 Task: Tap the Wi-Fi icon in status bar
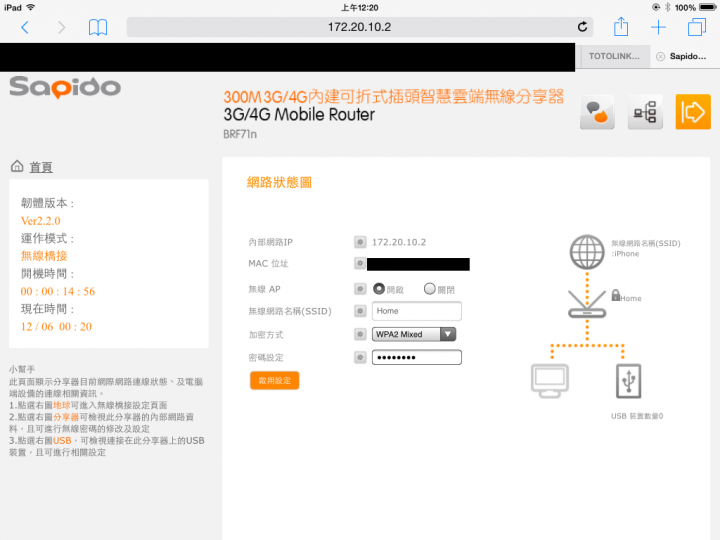[31, 7]
